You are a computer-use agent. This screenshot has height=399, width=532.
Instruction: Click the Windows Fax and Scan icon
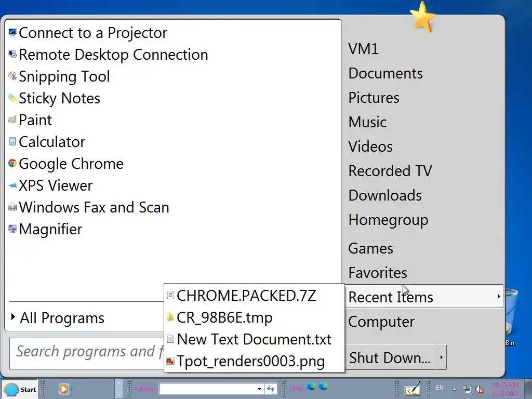[x=12, y=207]
